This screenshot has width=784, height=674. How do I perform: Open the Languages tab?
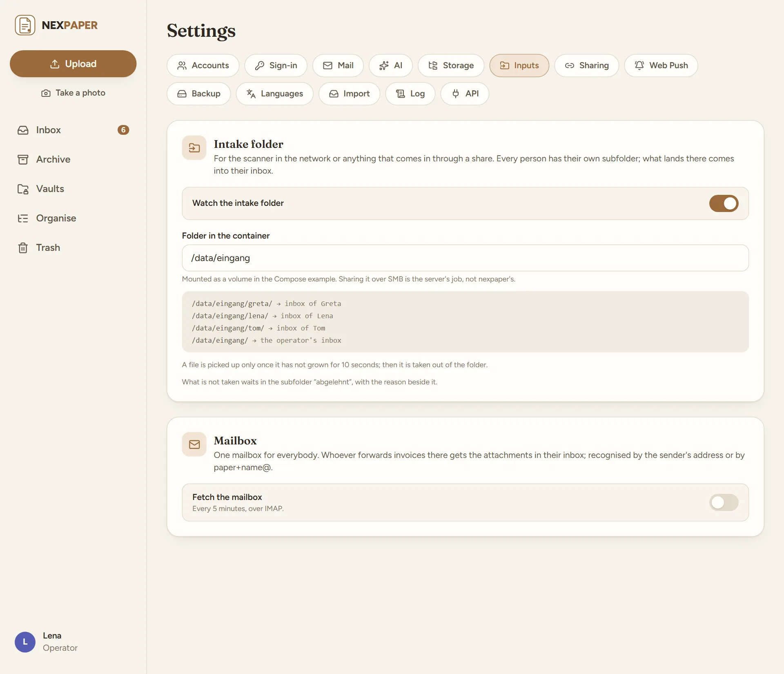(x=275, y=94)
